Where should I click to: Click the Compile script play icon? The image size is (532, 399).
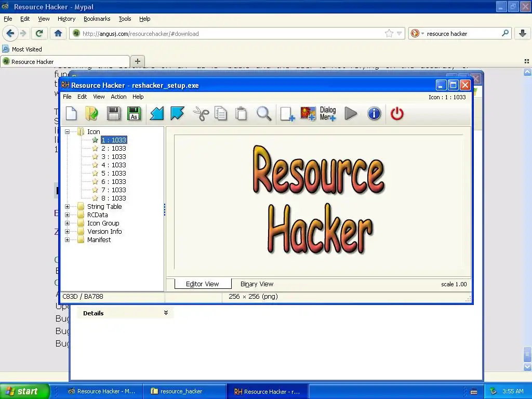[351, 113]
